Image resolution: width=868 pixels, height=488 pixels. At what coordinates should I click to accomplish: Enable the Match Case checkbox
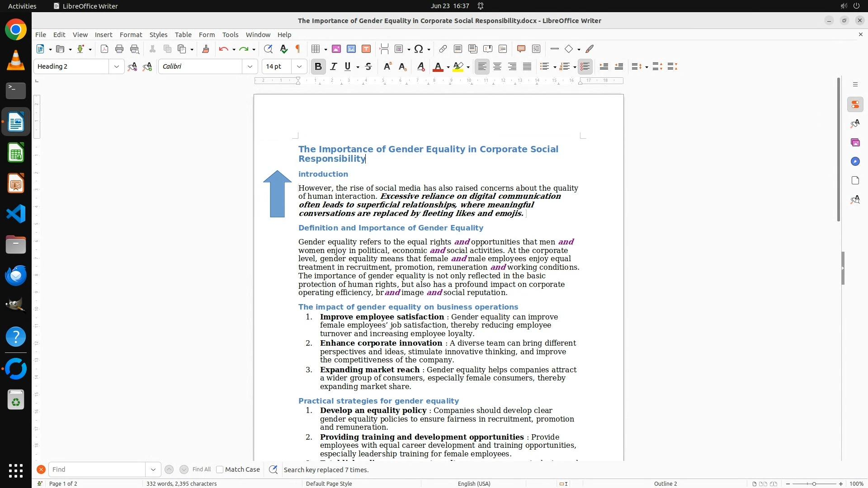(220, 469)
